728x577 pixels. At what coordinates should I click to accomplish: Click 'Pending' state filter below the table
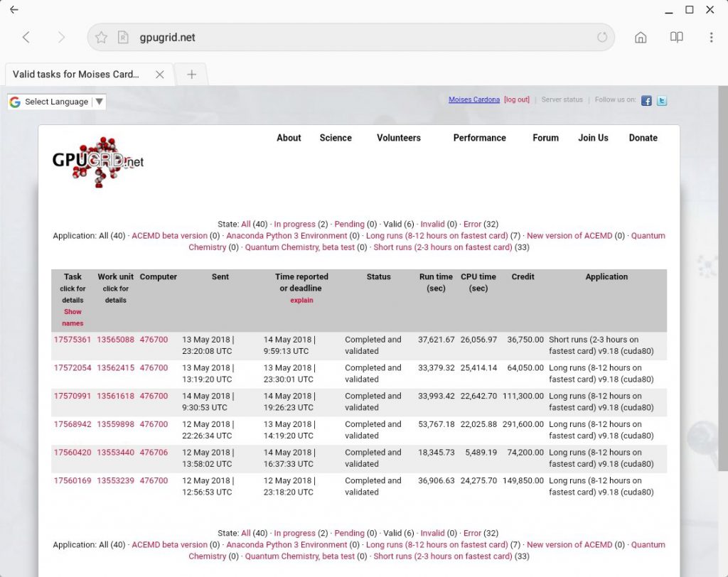[349, 534]
